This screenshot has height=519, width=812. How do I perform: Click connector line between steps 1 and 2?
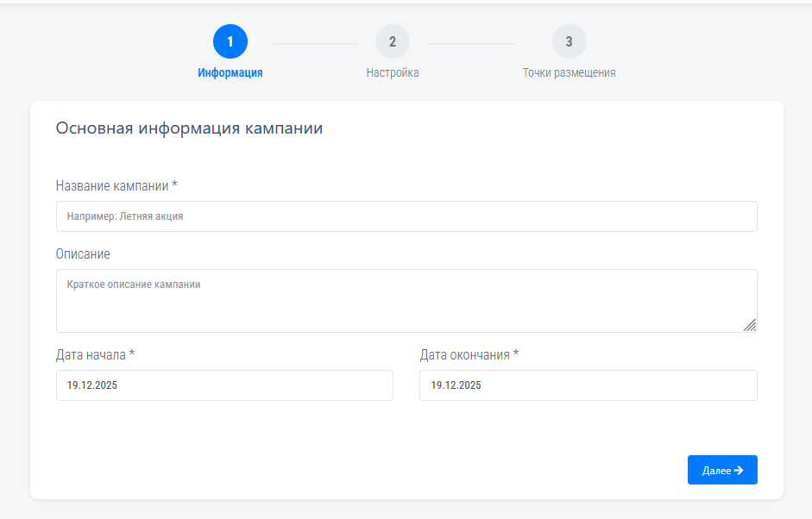click(315, 43)
